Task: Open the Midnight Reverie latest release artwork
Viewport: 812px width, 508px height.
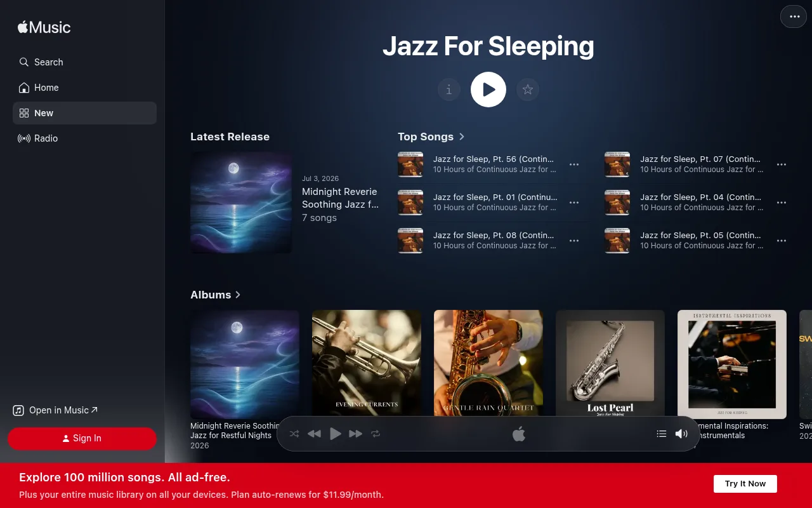Action: click(241, 203)
